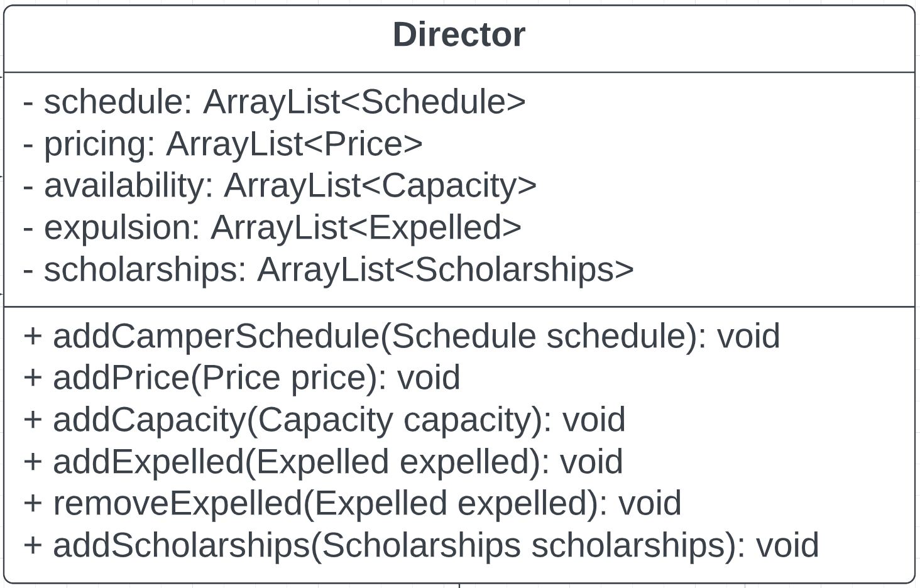The height and width of the screenshot is (588, 920).
Task: Click the void return type of removeExpelled
Action: pyautogui.click(x=650, y=503)
